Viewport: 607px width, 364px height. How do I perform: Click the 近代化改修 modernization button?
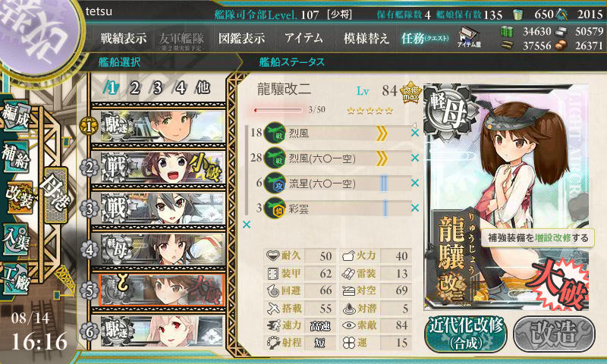pyautogui.click(x=466, y=334)
